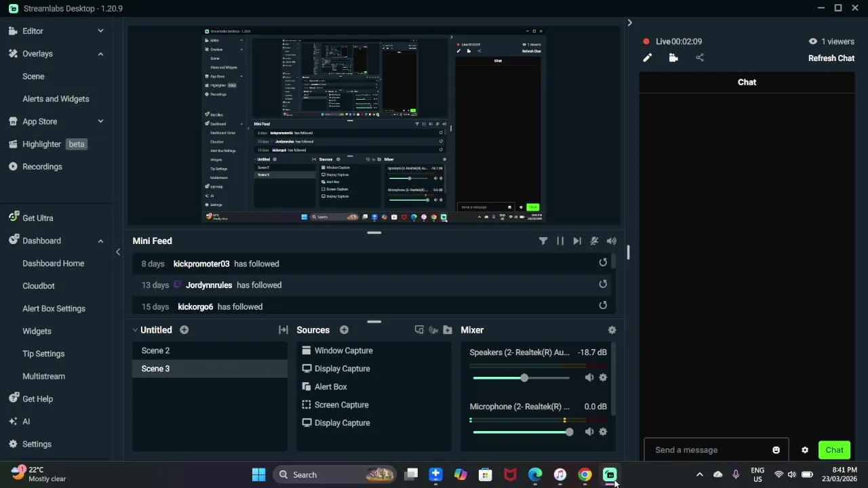868x488 pixels.
Task: Open Mini Feed filter funnel
Action: 543,241
